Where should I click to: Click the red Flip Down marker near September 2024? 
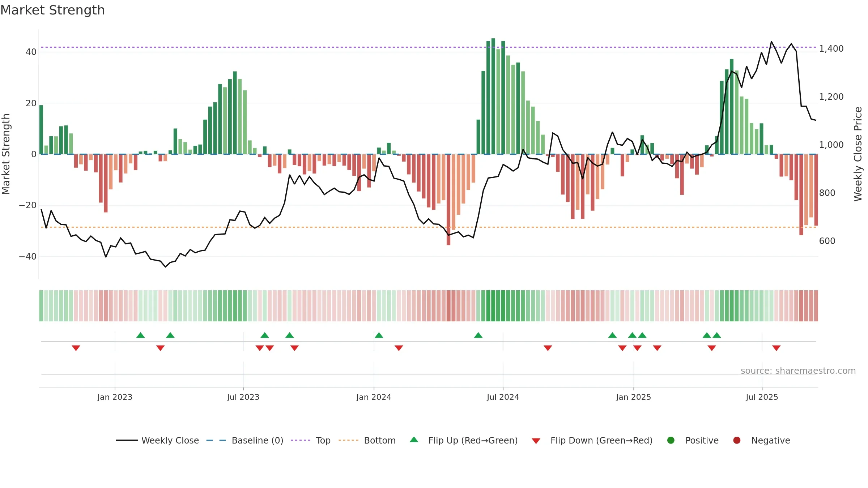pyautogui.click(x=548, y=348)
